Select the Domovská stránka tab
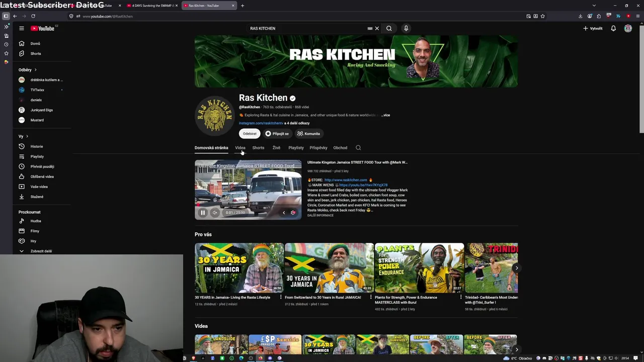The height and width of the screenshot is (362, 644). click(x=211, y=148)
